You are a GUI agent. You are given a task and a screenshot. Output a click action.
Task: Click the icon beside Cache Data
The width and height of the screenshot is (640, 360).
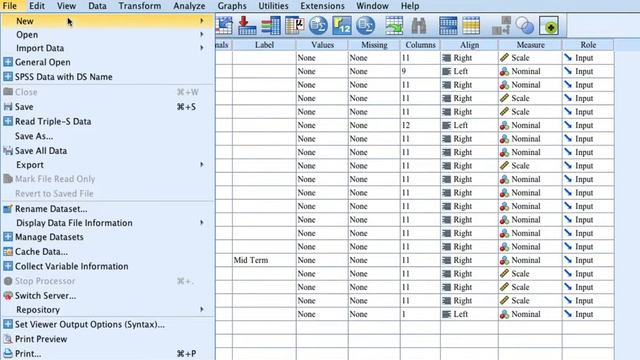point(8,251)
